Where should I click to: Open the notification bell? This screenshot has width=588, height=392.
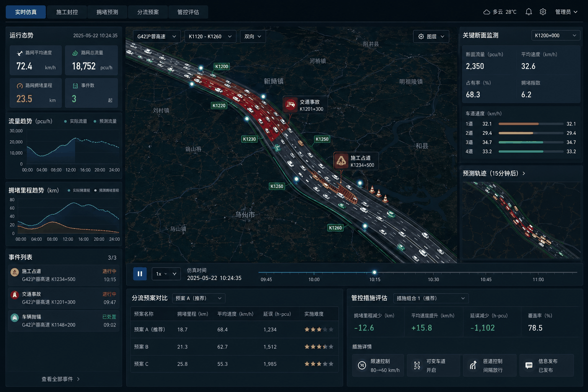529,12
